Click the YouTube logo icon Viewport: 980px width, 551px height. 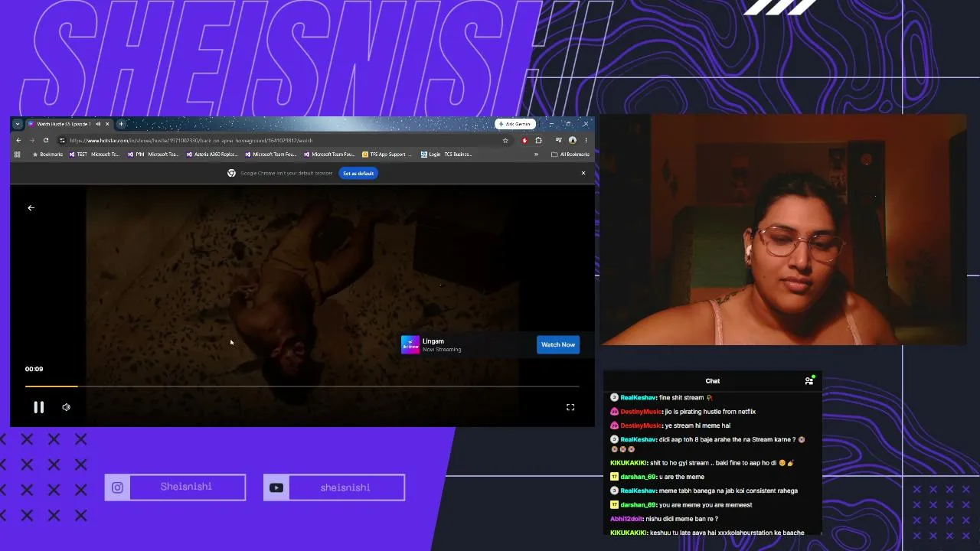click(276, 487)
